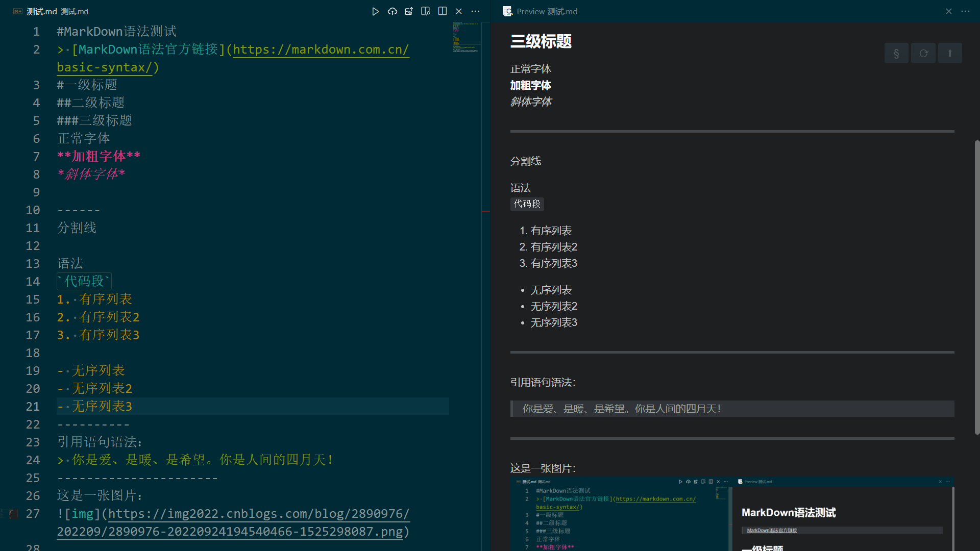Click the section symbol (§) preview button

tap(896, 53)
